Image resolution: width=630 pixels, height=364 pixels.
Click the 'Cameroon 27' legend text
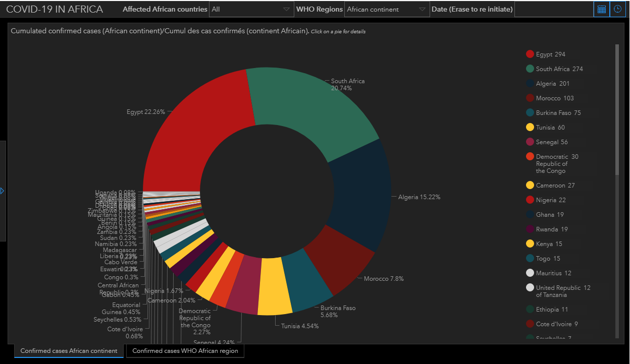[555, 186]
